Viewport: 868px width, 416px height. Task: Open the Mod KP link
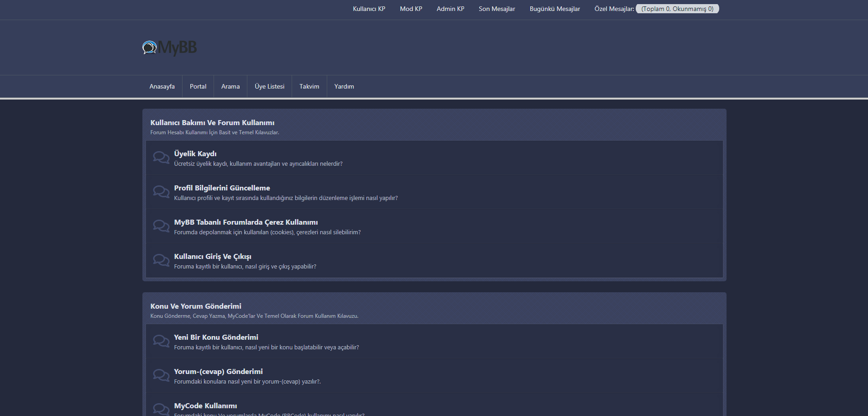(x=411, y=9)
